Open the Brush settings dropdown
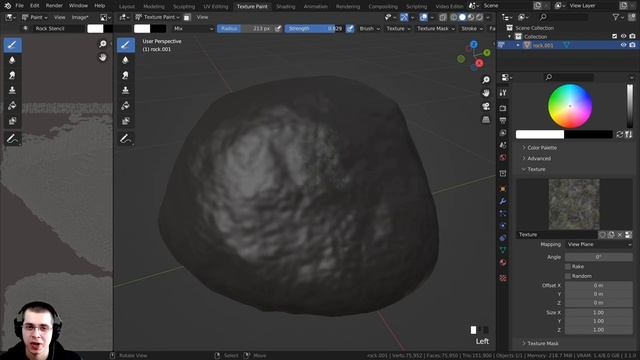 click(x=369, y=29)
